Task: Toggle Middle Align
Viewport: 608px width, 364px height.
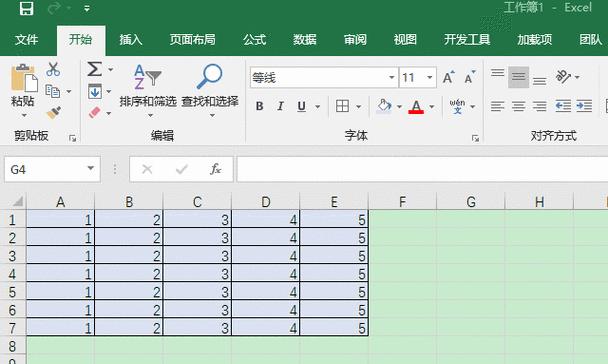Action: [518, 77]
